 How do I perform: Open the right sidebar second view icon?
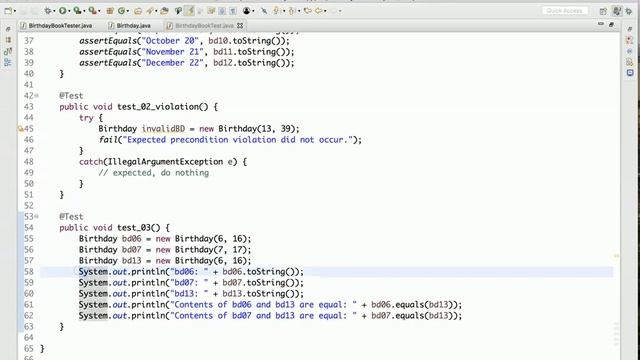click(630, 40)
